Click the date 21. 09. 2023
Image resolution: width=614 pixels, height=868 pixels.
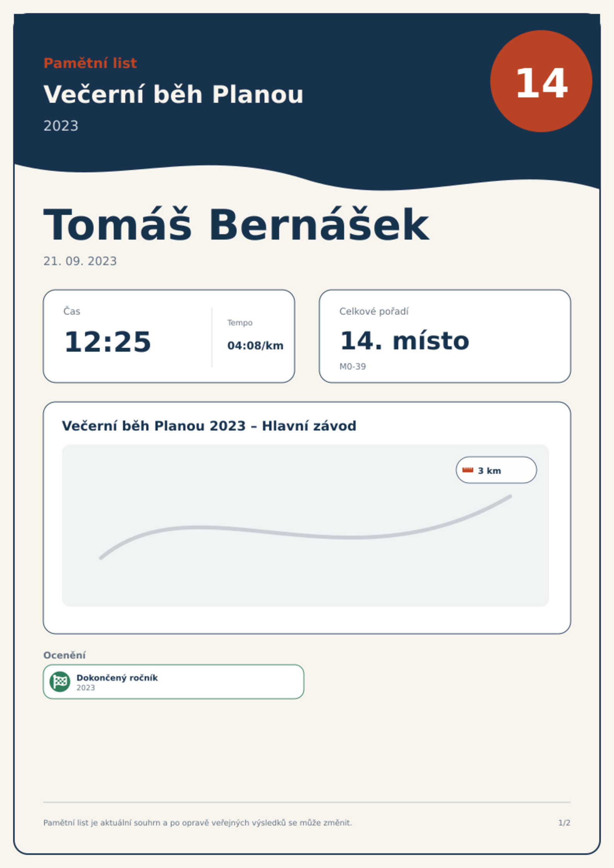[80, 261]
